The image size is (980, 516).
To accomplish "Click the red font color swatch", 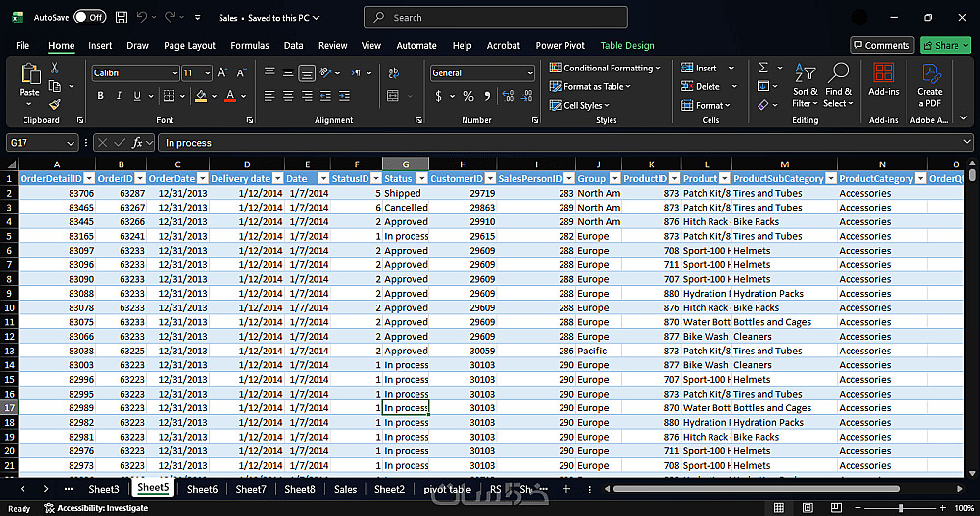I will point(231,96).
